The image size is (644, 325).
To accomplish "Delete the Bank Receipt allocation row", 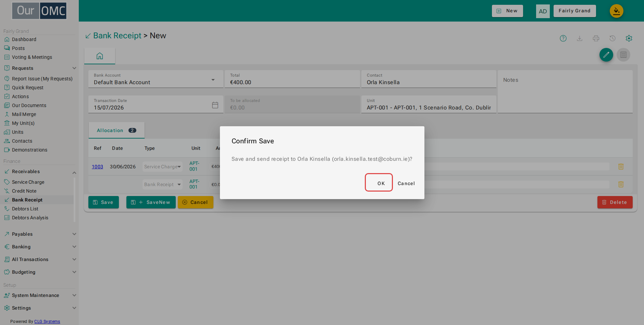I will [621, 184].
